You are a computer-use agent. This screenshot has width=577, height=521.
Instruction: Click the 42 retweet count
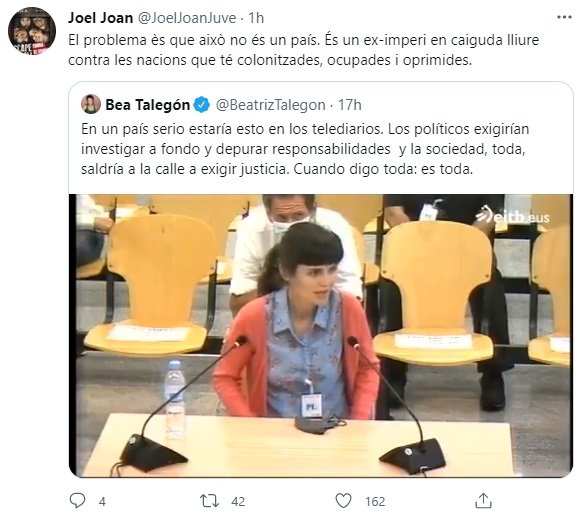tap(238, 501)
